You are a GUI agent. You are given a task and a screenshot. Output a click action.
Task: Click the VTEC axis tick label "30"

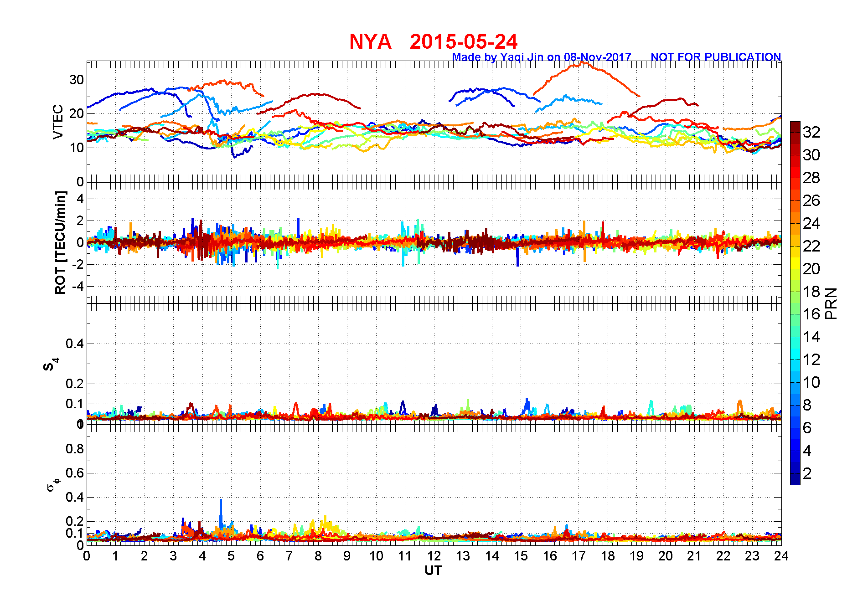[x=77, y=80]
